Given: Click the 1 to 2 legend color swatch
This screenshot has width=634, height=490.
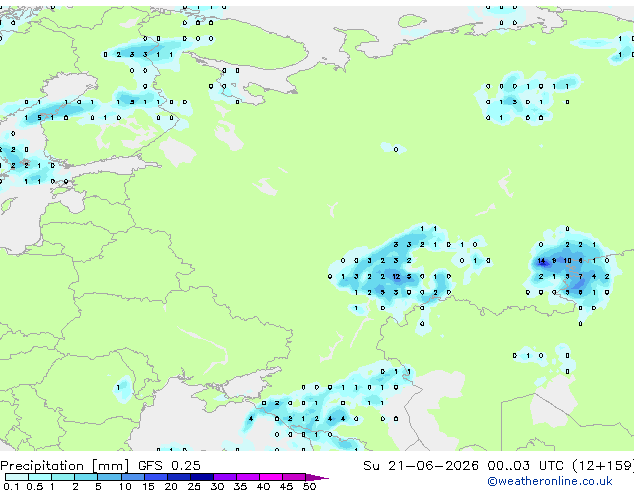Looking at the screenshot, I should pos(63,477).
